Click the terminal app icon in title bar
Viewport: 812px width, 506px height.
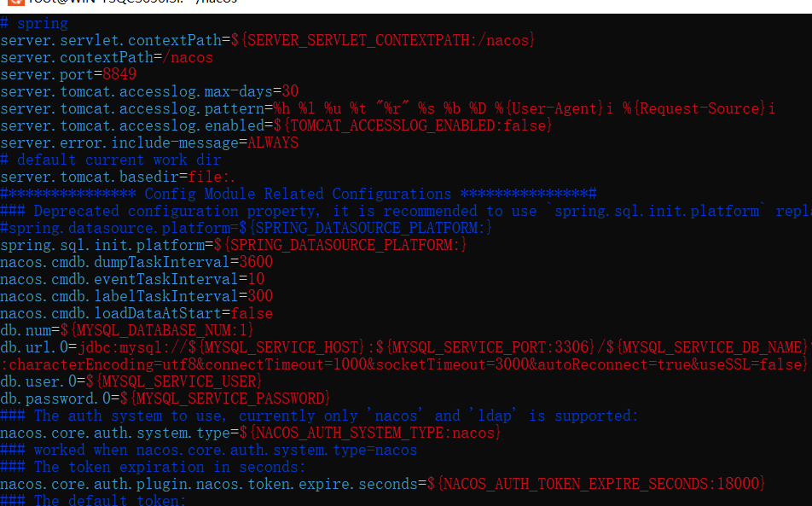pyautogui.click(x=10, y=3)
